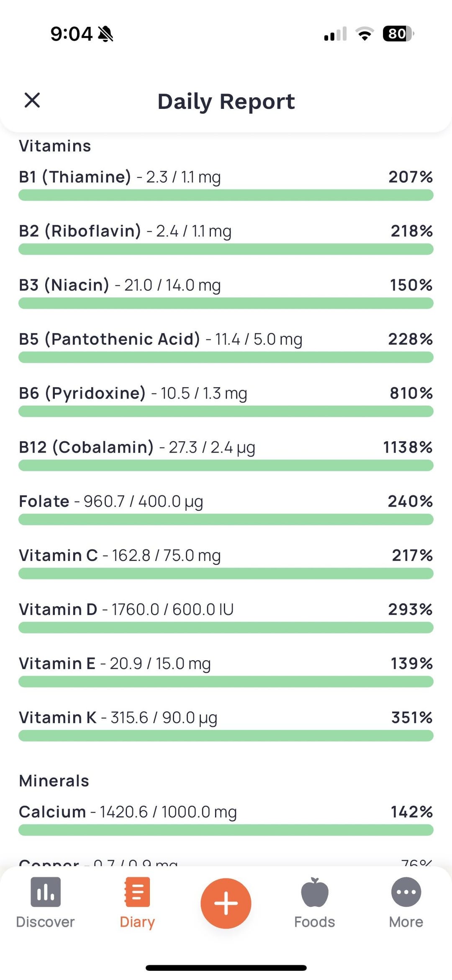The image size is (452, 980).
Task: Tap the Vitamins section header
Action: click(x=55, y=146)
